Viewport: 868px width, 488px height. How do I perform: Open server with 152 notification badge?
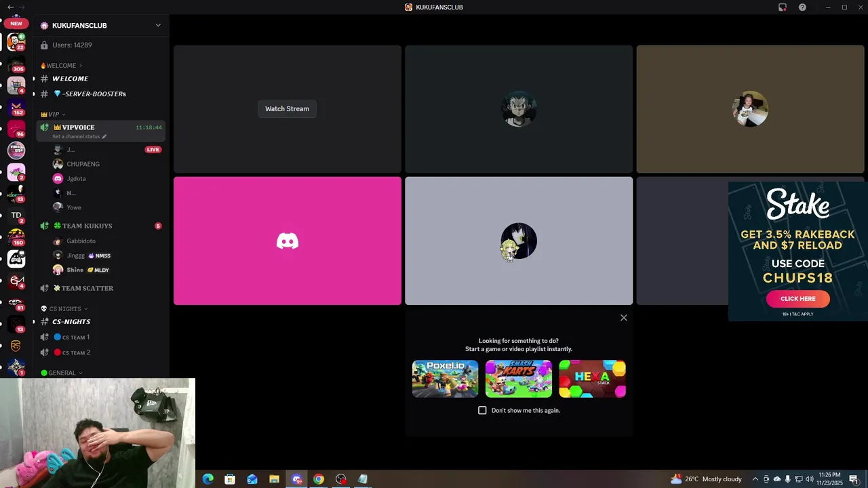pyautogui.click(x=16, y=107)
